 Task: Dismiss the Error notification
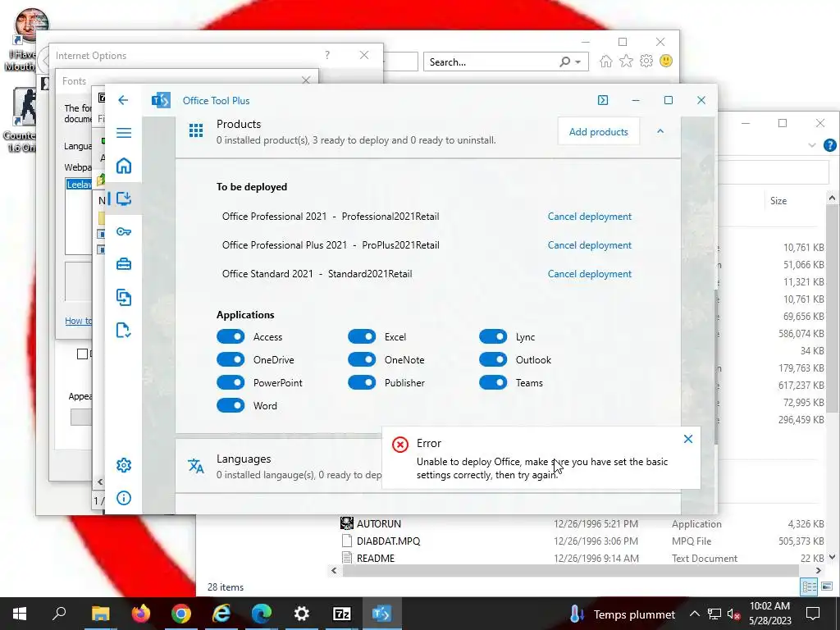[688, 440]
